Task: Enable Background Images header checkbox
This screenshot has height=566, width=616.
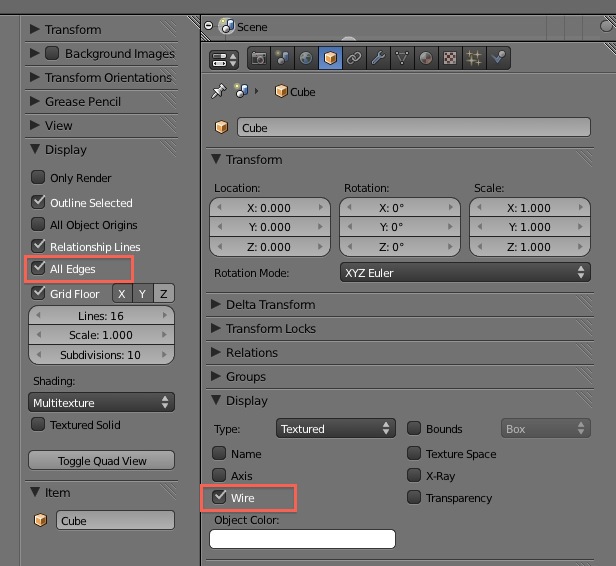Action: click(x=52, y=53)
